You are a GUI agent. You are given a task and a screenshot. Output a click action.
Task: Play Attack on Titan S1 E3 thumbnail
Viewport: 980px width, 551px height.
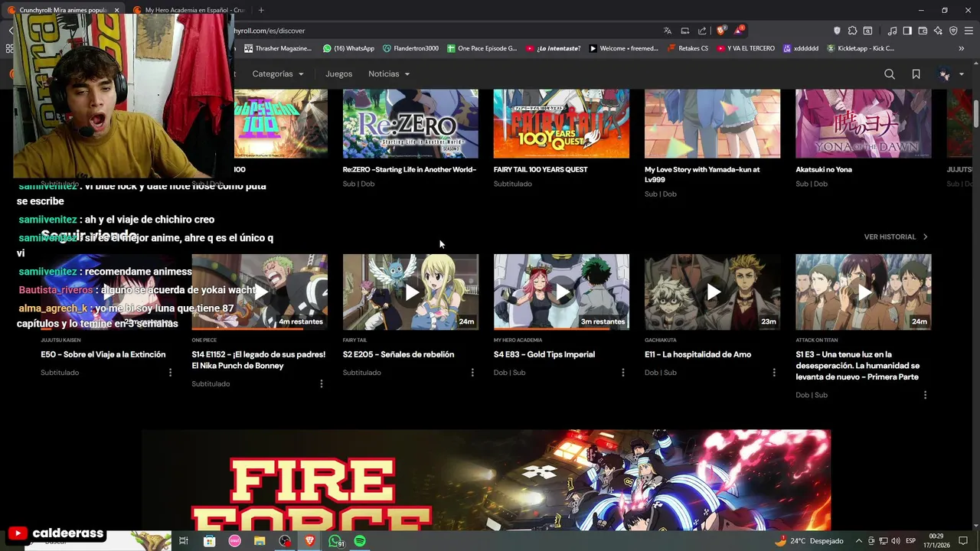click(863, 292)
